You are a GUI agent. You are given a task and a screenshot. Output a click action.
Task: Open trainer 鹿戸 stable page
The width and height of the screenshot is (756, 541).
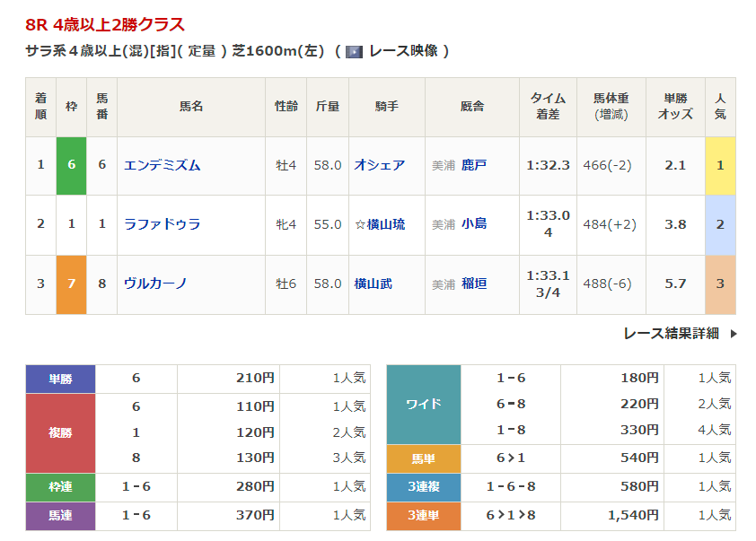tap(474, 165)
